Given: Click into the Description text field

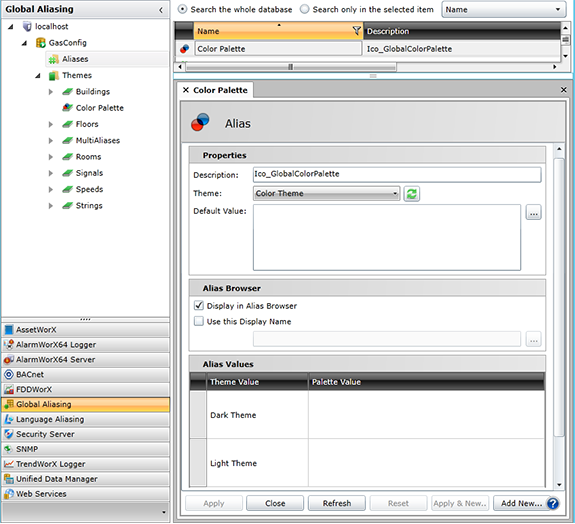Looking at the screenshot, I should pos(397,174).
